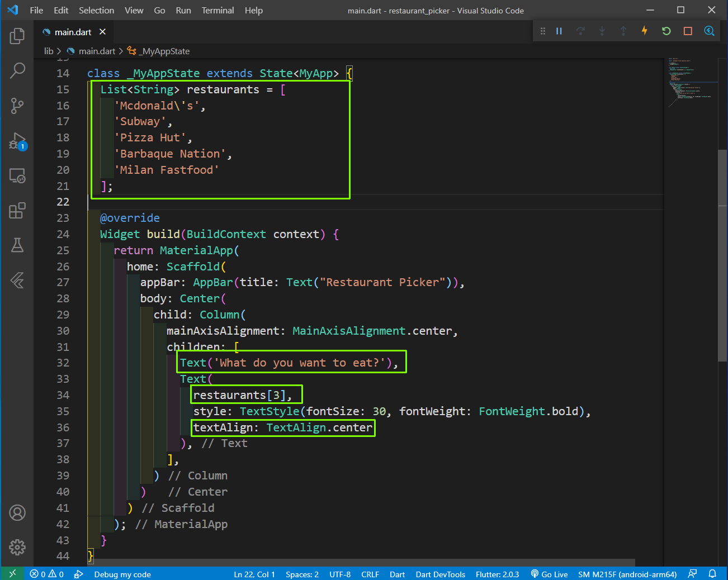The width and height of the screenshot is (728, 580).
Task: Open the Terminal menu
Action: 218,10
